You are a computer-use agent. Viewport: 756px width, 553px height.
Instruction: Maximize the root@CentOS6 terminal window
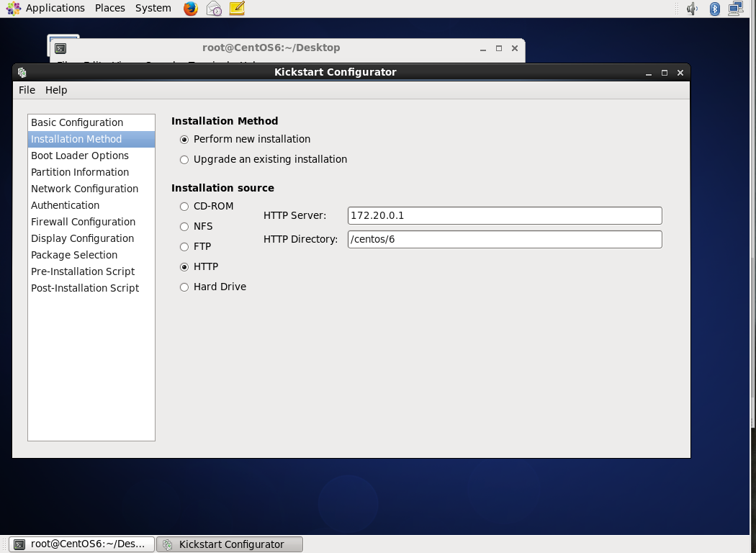498,48
